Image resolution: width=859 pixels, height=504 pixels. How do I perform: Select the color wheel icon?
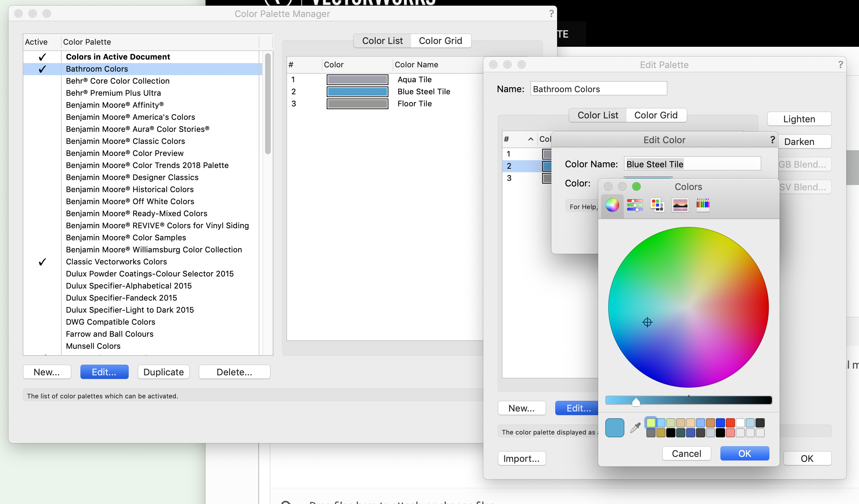(x=612, y=205)
